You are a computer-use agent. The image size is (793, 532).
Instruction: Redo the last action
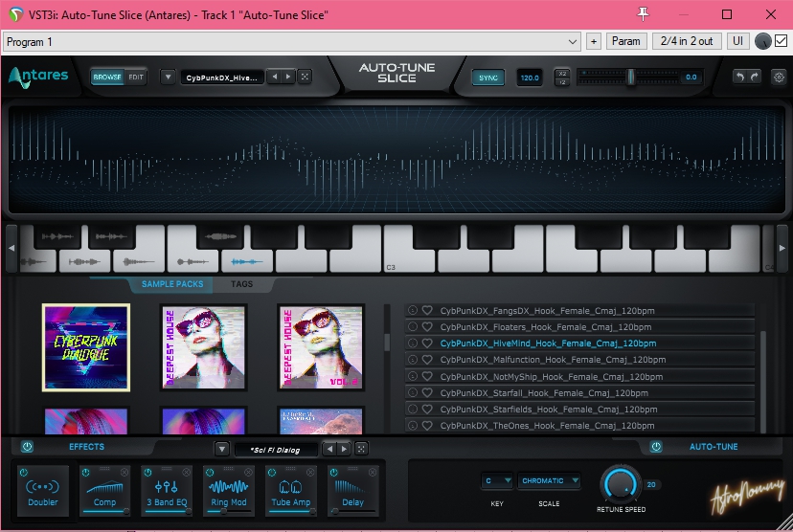[x=754, y=77]
